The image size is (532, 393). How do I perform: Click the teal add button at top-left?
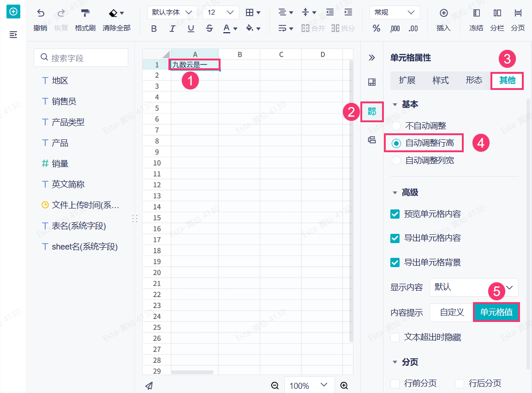[x=13, y=12]
